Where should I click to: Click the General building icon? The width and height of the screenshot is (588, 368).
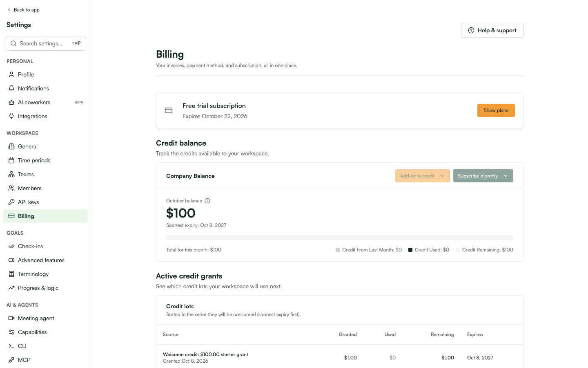pyautogui.click(x=11, y=146)
